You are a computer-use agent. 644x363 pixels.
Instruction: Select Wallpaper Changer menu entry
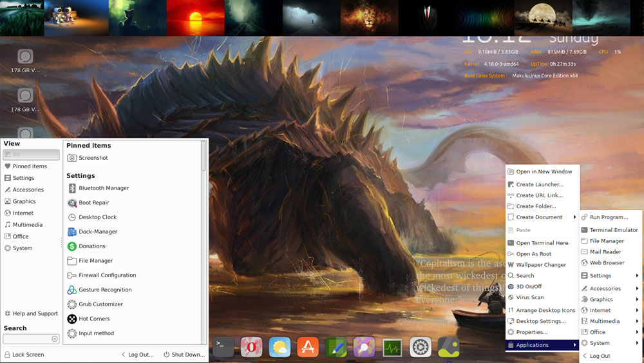pyautogui.click(x=542, y=265)
